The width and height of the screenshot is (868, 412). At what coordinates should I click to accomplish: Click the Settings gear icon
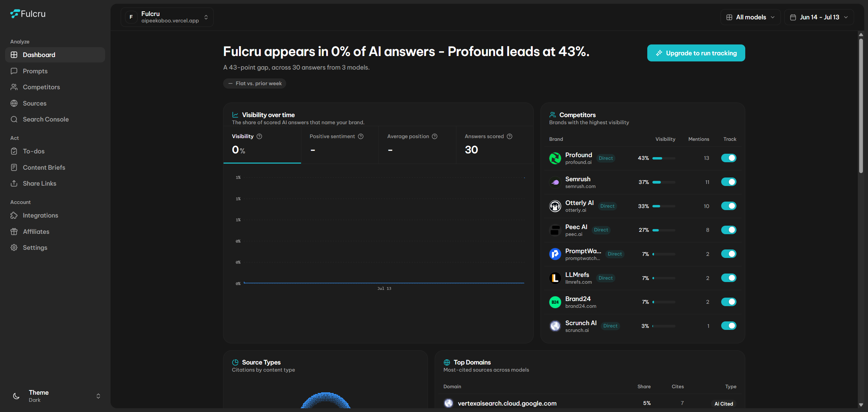click(x=14, y=247)
